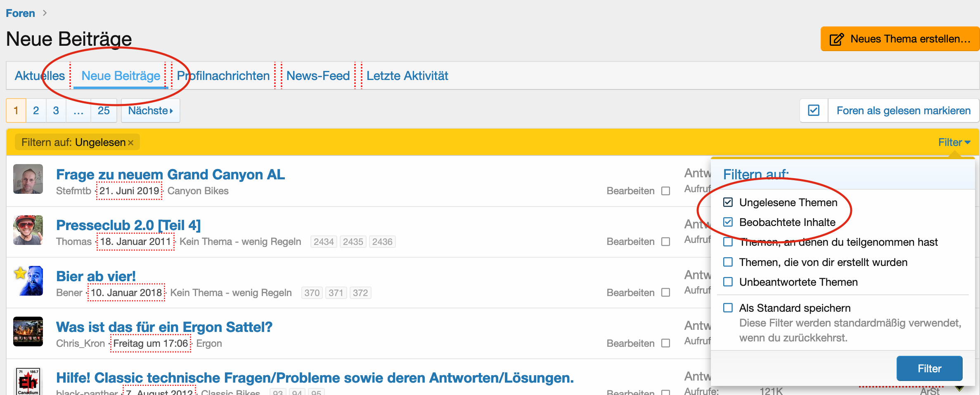The height and width of the screenshot is (395, 980).
Task: Check Als Standard speichern option
Action: (728, 308)
